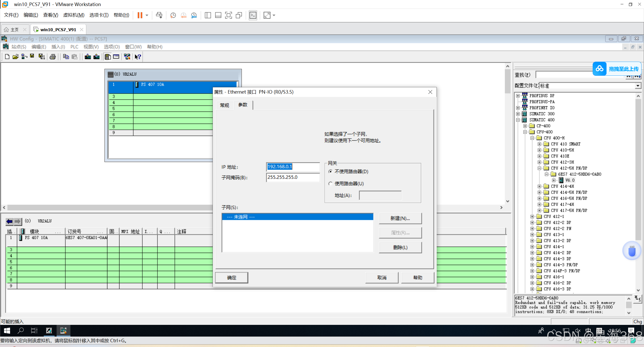This screenshot has width=644, height=347.
Task: Open Configure Network (NetPro) icon
Action: coord(127,57)
